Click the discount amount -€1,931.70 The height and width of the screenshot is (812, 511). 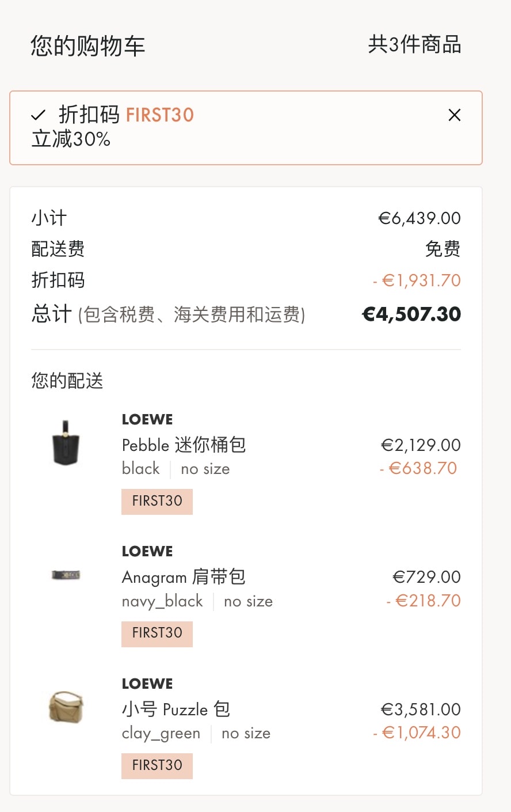tap(417, 280)
